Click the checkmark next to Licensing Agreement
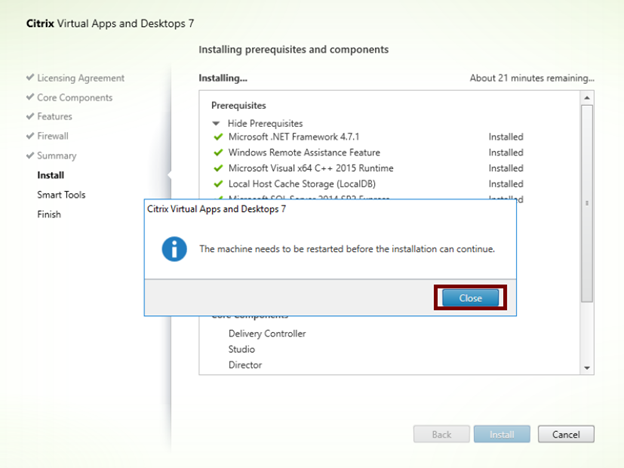Screen dimensions: 624x468 pyautogui.click(x=30, y=77)
